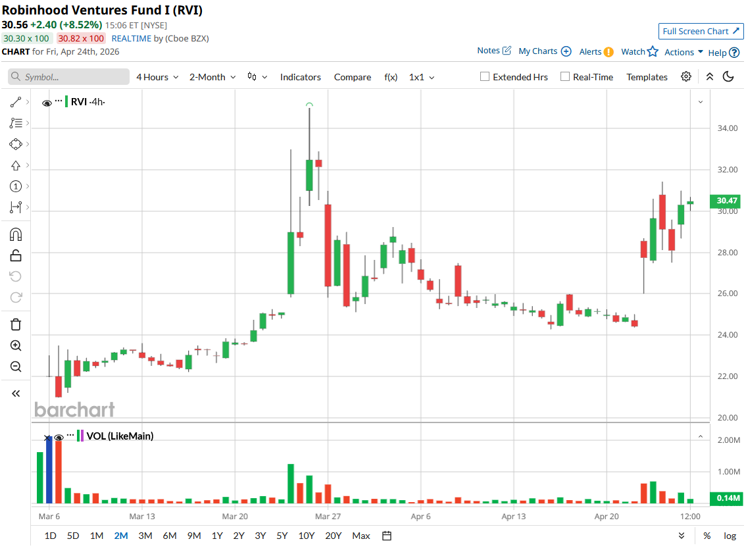Click the Symbol search input field
The image size is (746, 560).
pos(68,77)
